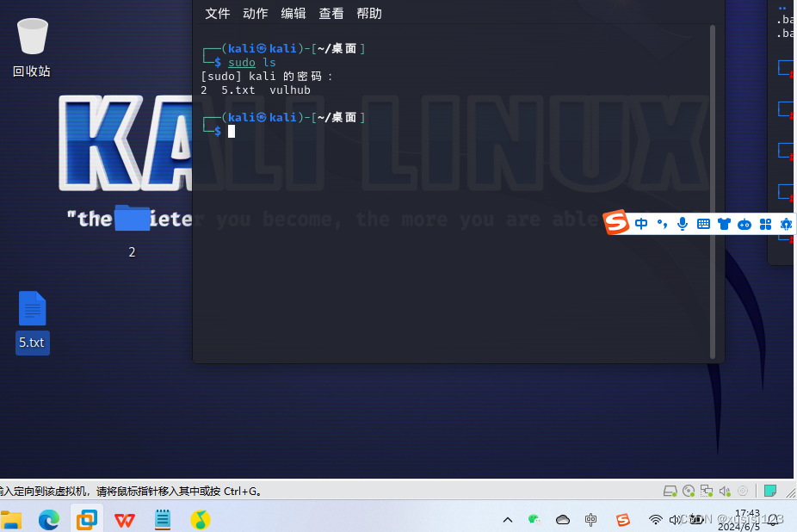Screen dimensions: 797x532
Task: Click the VMware Workstation taskbar icon
Action: click(87, 520)
